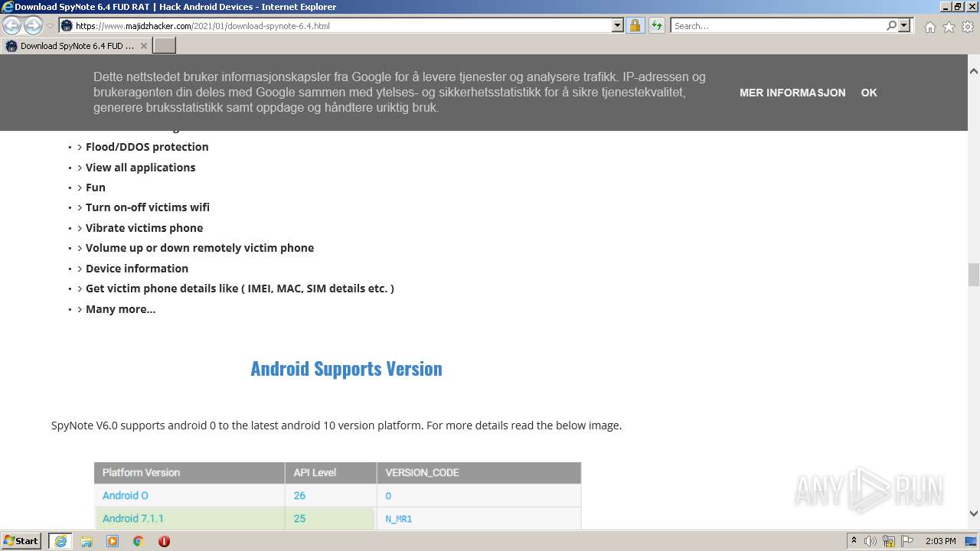Click the 2:03 PM system clock
980x551 pixels.
[940, 541]
